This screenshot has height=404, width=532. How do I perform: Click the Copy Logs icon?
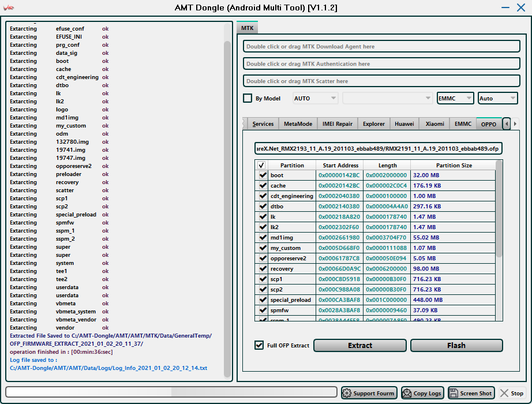coord(407,393)
